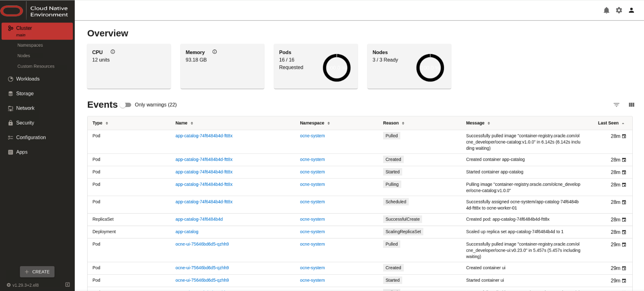The image size is (644, 291).
Task: Click the Memory 93.18 GB card
Action: coord(222,66)
